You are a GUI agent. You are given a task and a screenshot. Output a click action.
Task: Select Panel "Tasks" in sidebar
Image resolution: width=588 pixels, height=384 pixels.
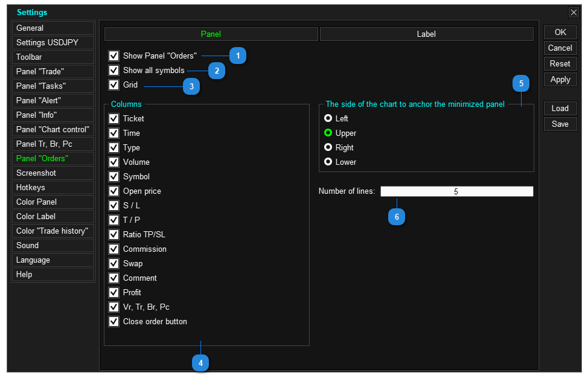click(x=53, y=86)
